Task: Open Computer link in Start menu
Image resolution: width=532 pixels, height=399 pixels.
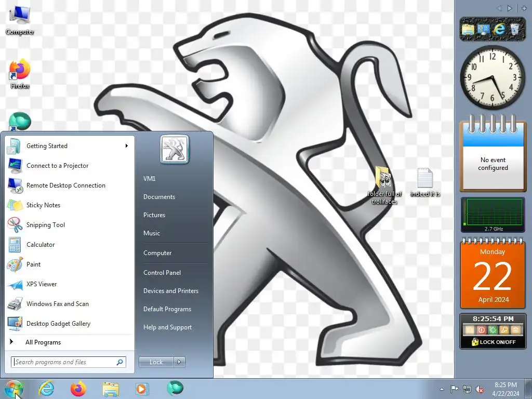Action: 157,253
